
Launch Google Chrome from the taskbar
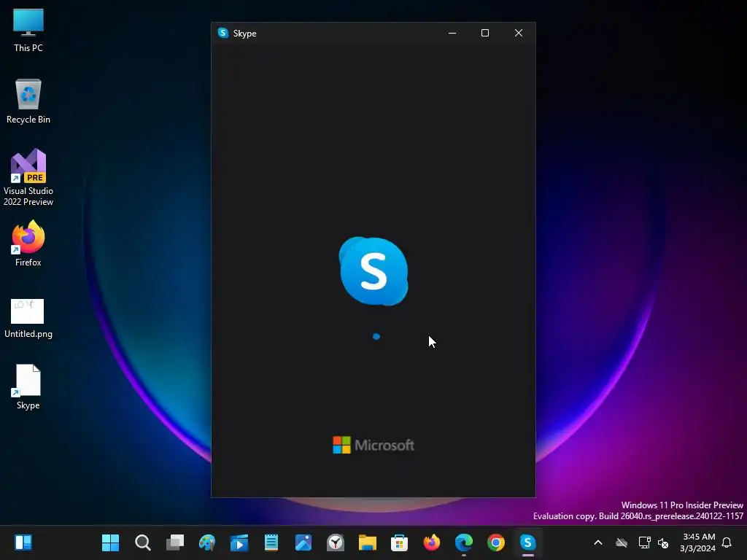point(495,542)
